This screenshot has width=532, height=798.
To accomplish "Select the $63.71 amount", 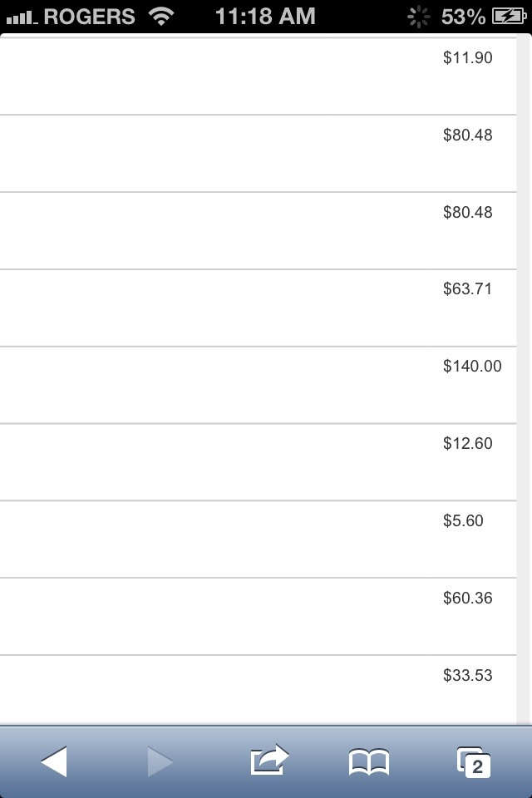I will [467, 289].
